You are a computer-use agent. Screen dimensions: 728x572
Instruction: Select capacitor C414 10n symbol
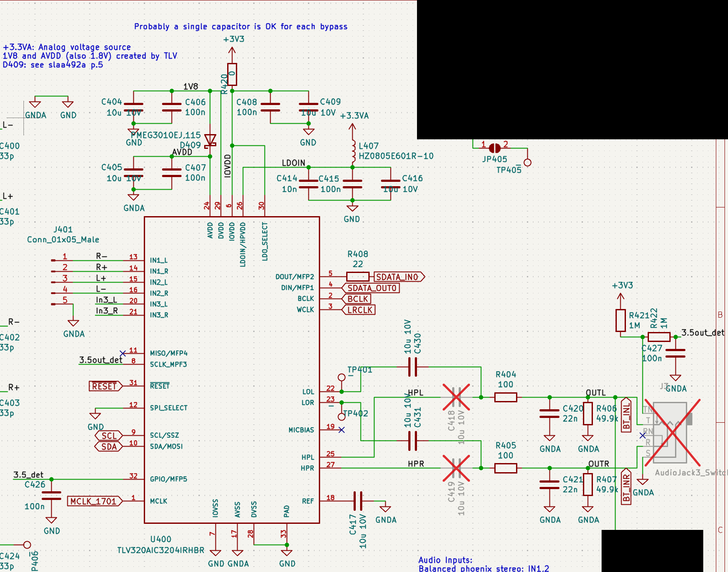tap(308, 184)
